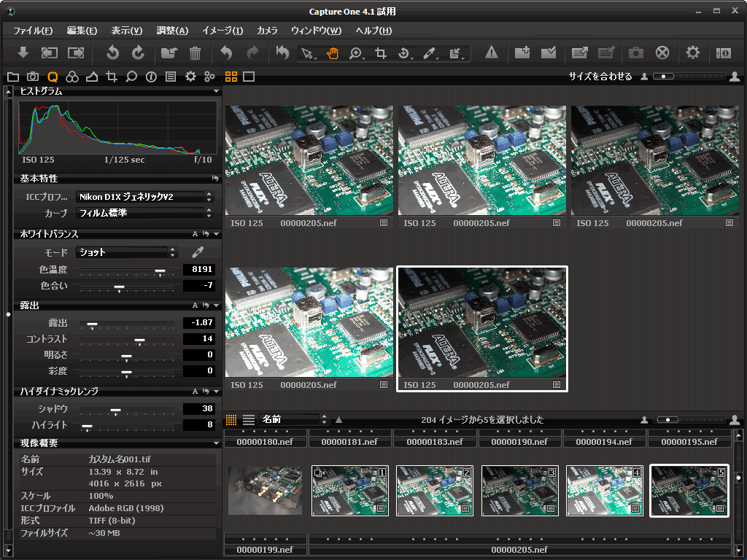Viewport: 747px width, 560px height.
Task: Reset the 基本特性 panel with arrow icon
Action: click(x=215, y=178)
